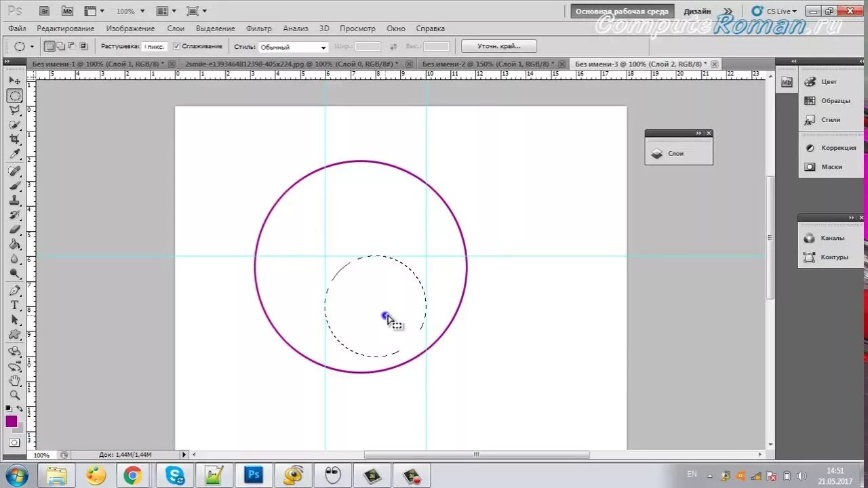
Task: Choose Subtract from selection mode
Action: [x=72, y=46]
